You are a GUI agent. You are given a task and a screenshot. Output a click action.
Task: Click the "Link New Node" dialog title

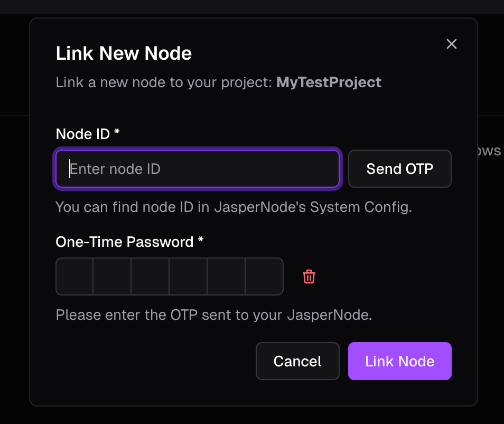(x=124, y=53)
